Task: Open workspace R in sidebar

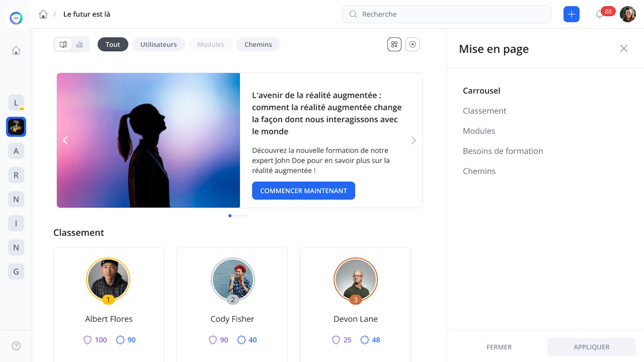Action: point(16,175)
